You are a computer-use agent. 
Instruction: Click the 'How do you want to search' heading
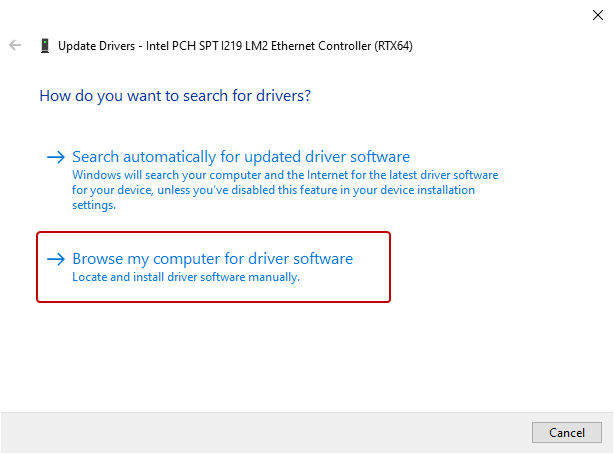tap(175, 96)
